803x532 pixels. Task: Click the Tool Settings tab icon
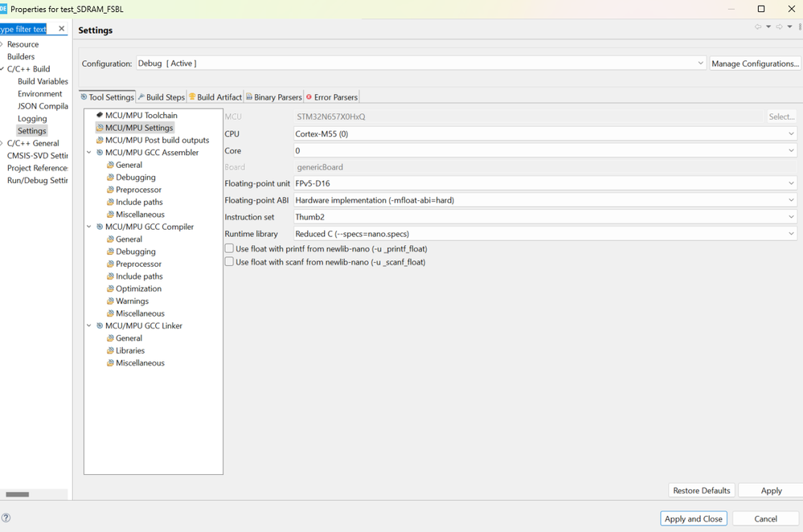point(84,96)
